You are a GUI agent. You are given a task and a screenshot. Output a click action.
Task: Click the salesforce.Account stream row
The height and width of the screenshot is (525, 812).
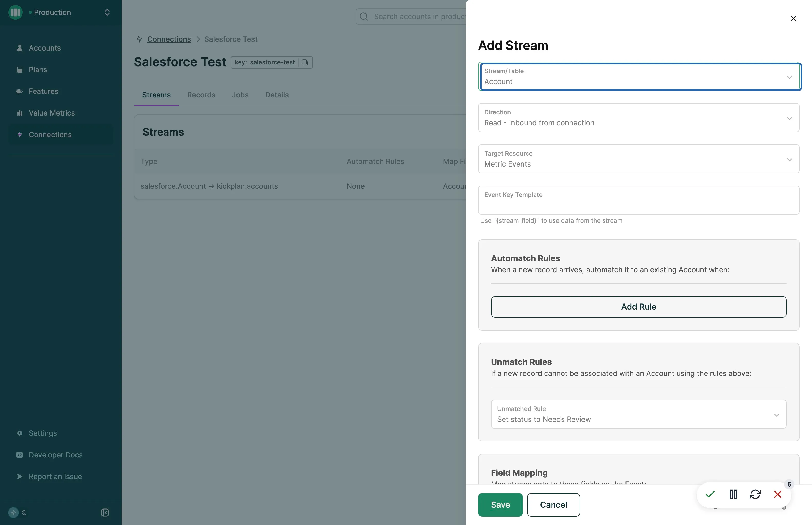300,186
